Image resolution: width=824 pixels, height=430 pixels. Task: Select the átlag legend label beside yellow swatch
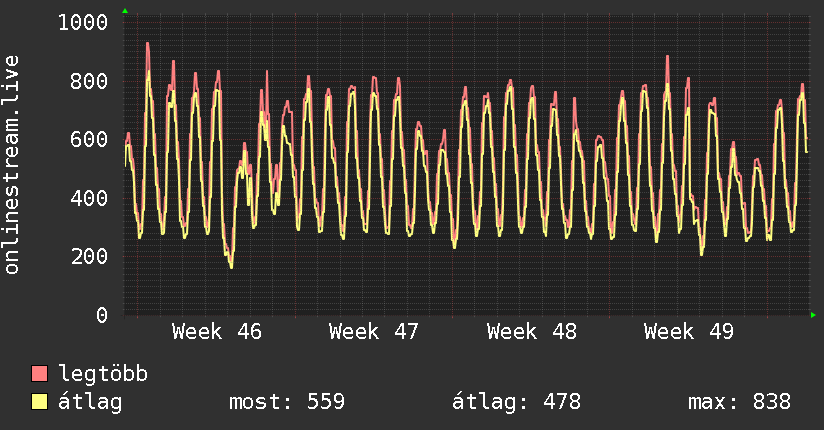tap(90, 402)
